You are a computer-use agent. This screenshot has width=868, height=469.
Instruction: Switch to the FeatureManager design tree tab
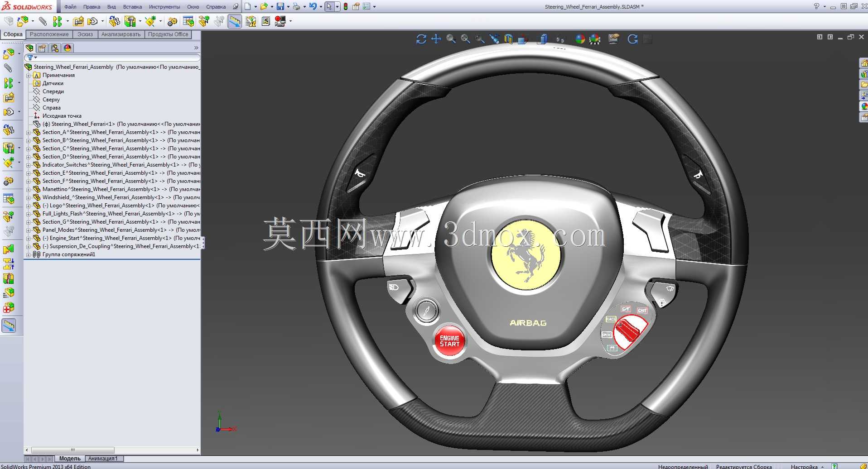coord(30,48)
